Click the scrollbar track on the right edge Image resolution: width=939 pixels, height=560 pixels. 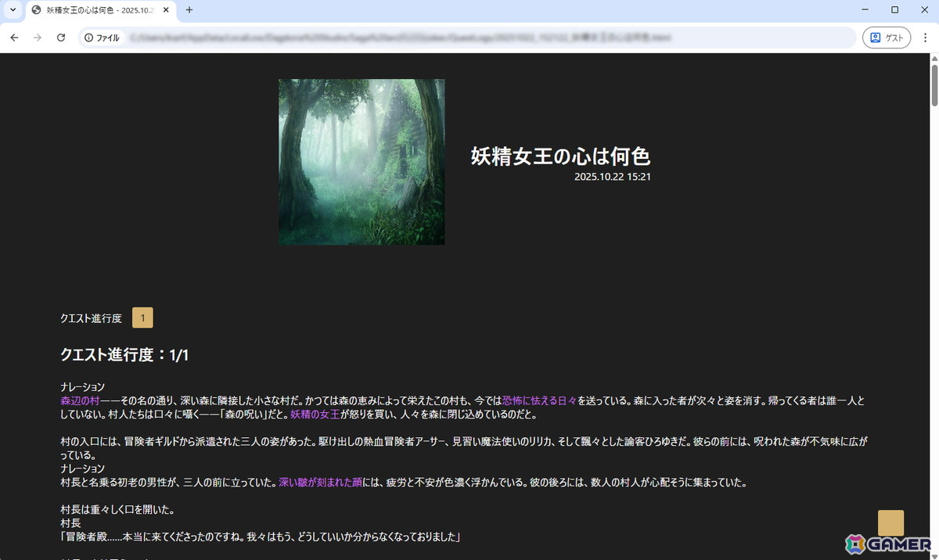point(934,313)
